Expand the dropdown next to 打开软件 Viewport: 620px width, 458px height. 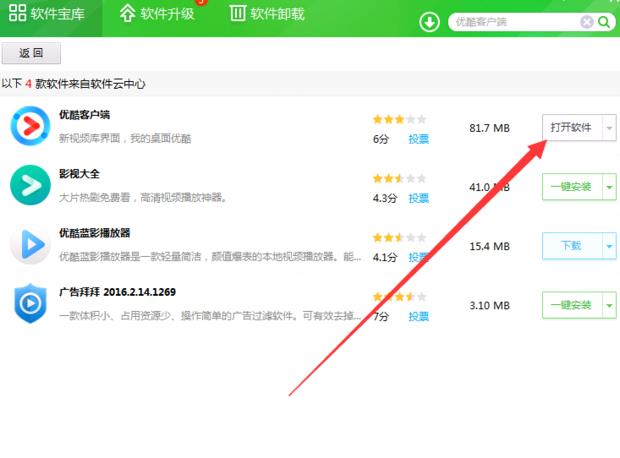click(609, 127)
